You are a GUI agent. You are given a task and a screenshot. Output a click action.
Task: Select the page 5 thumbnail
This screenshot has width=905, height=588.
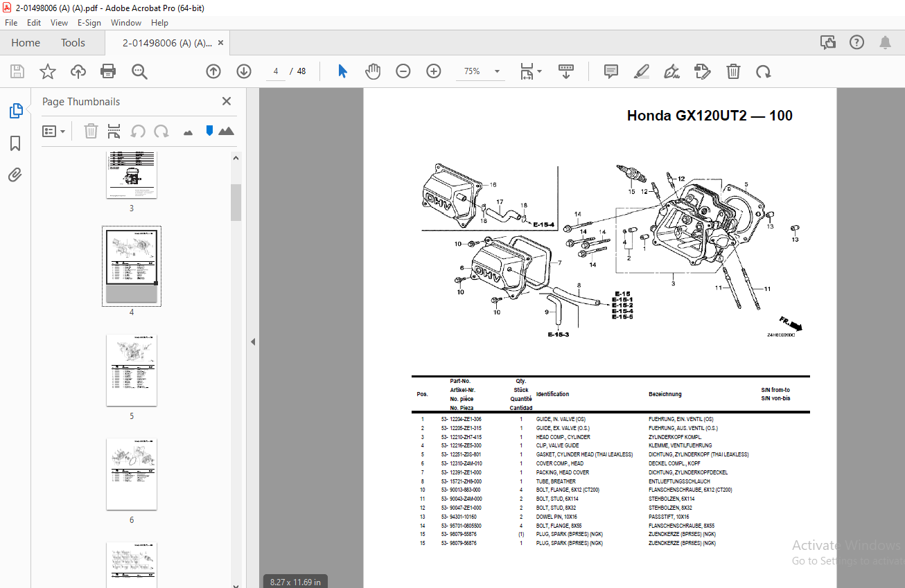point(132,371)
